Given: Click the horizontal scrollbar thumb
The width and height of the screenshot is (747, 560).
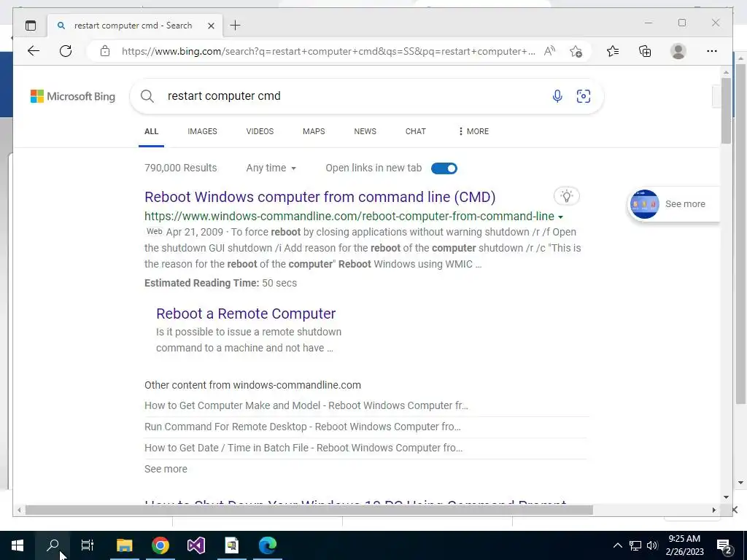Looking at the screenshot, I should [x=309, y=510].
